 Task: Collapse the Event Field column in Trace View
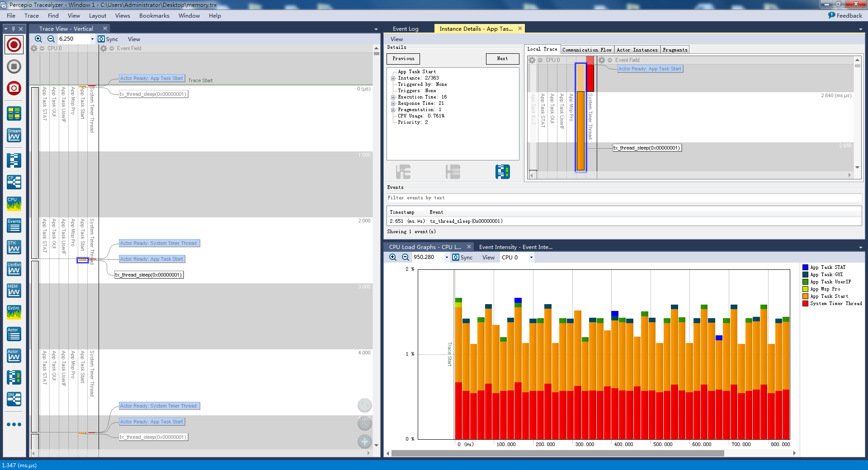tap(112, 48)
